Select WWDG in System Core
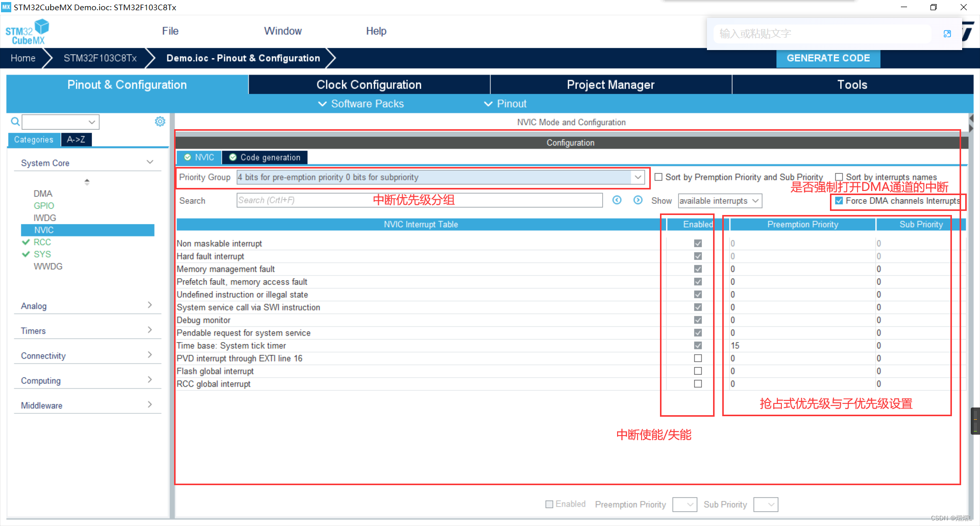Viewport: 980px width, 526px height. click(48, 267)
